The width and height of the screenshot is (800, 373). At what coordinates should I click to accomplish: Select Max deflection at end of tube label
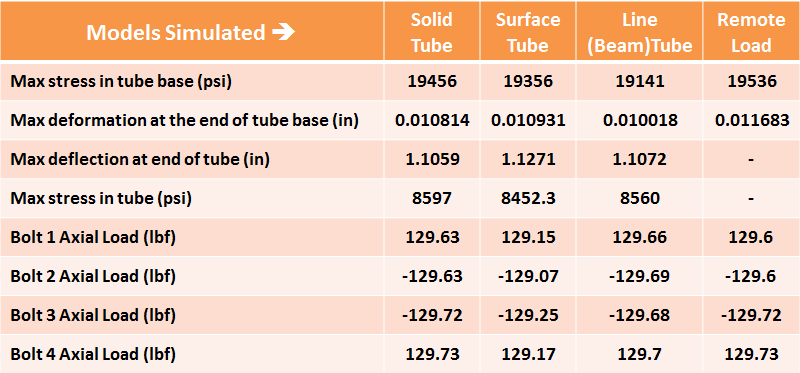pos(140,159)
